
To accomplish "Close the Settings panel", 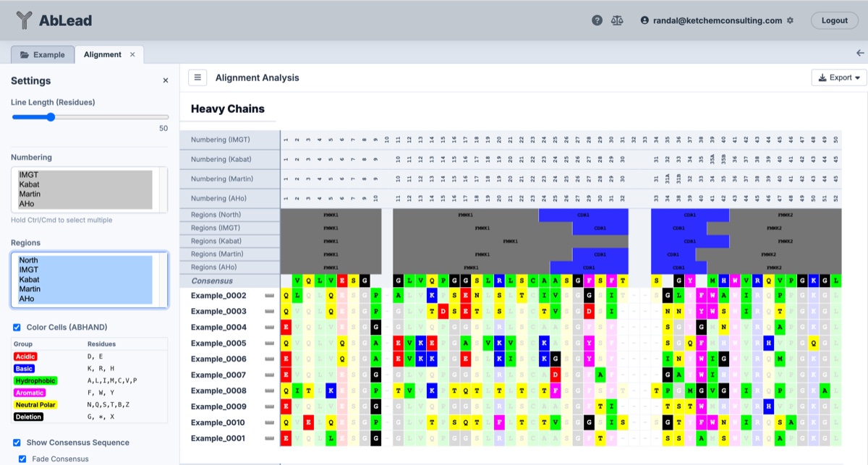I will click(165, 81).
